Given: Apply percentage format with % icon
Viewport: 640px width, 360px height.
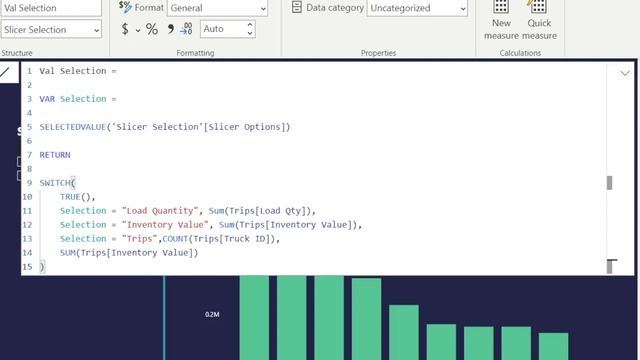Looking at the screenshot, I should [x=152, y=29].
